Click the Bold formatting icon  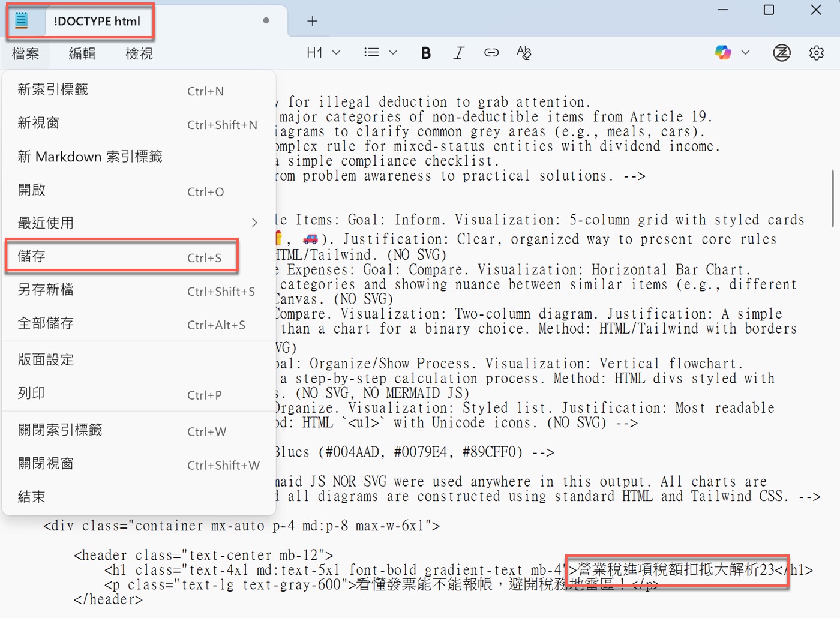[425, 53]
